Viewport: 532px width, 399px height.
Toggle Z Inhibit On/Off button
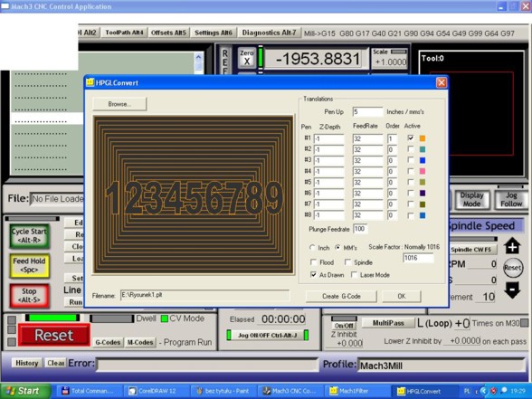click(344, 325)
